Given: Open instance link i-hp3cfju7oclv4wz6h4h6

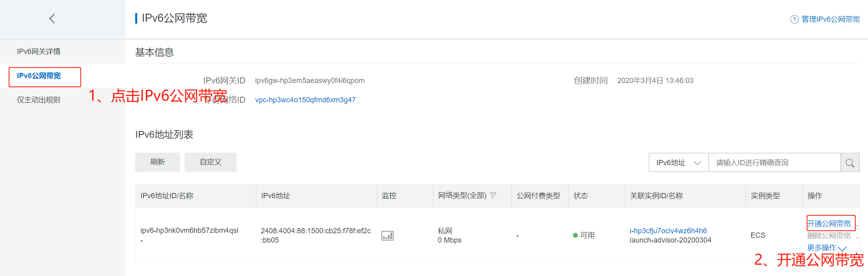Looking at the screenshot, I should (668, 231).
